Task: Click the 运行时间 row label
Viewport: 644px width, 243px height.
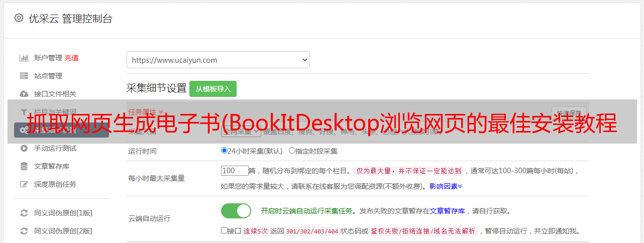Action: pyautogui.click(x=143, y=151)
